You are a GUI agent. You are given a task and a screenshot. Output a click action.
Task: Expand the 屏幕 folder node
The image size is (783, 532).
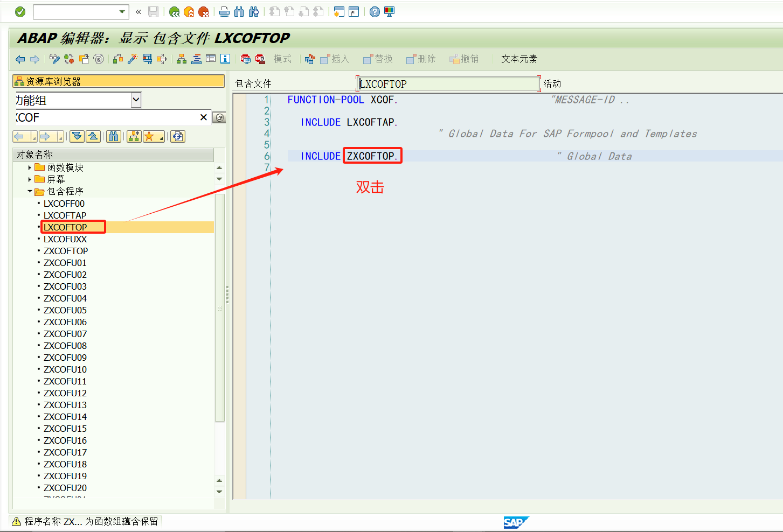[30, 179]
